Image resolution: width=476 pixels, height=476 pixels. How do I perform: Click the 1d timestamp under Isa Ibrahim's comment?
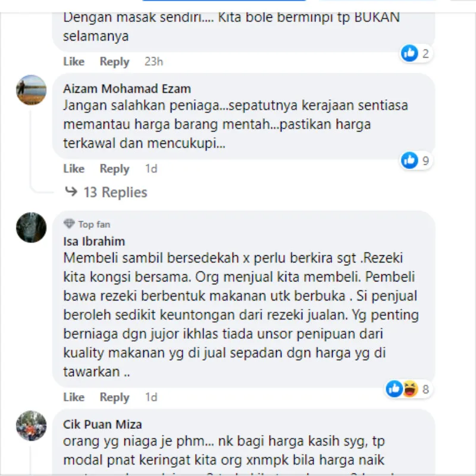151,397
